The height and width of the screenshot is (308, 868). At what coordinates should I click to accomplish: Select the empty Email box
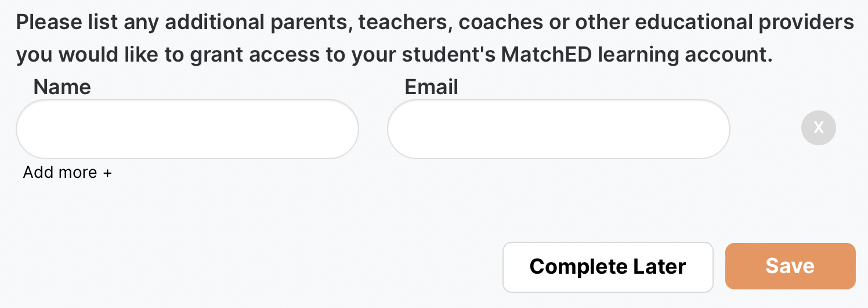pyautogui.click(x=558, y=129)
